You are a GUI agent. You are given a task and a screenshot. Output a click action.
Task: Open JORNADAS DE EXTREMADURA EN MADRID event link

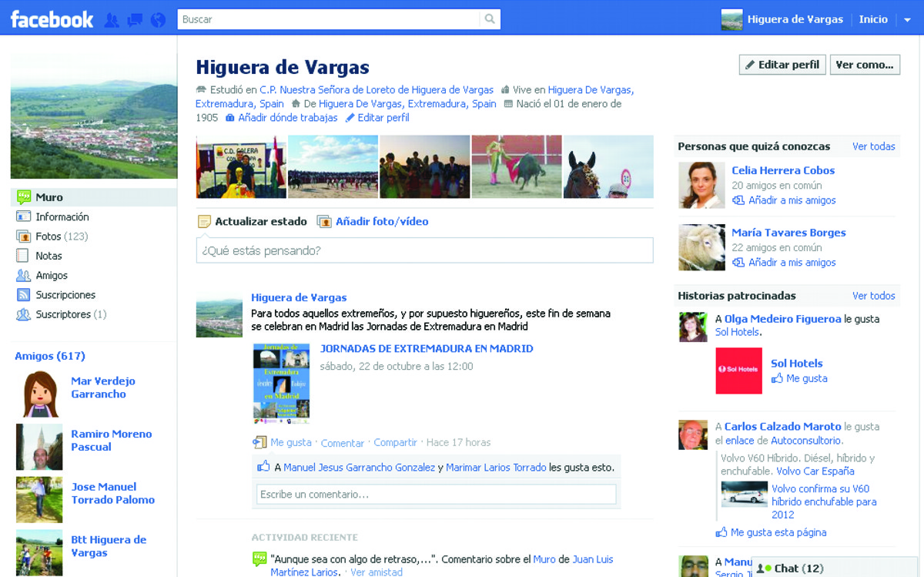pyautogui.click(x=427, y=349)
